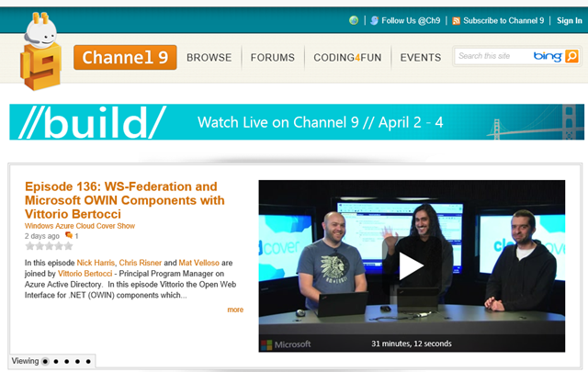Click Subscribe to Channel 9 link

pos(503,20)
